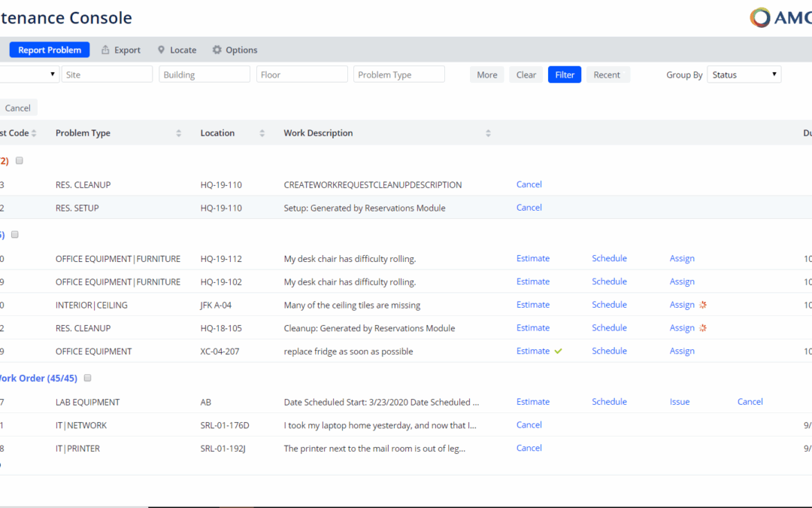The image size is (812, 508).
Task: Click the red star icon in the HQ-18-105 row
Action: coord(703,327)
